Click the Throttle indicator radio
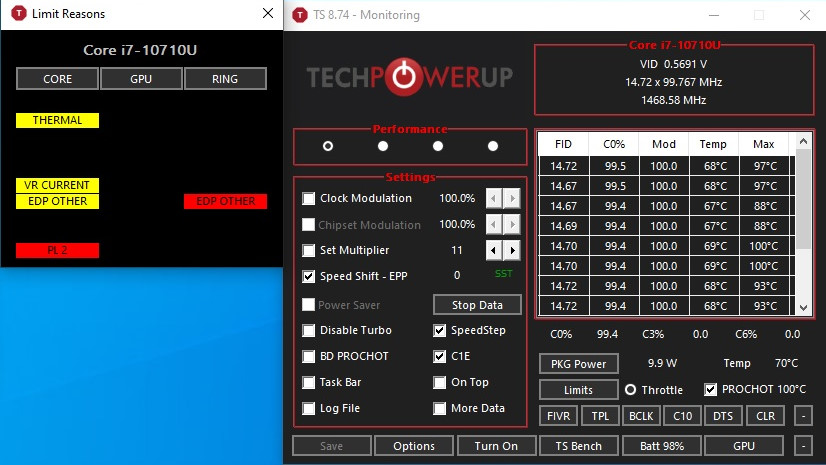Image resolution: width=826 pixels, height=465 pixels. (x=630, y=390)
